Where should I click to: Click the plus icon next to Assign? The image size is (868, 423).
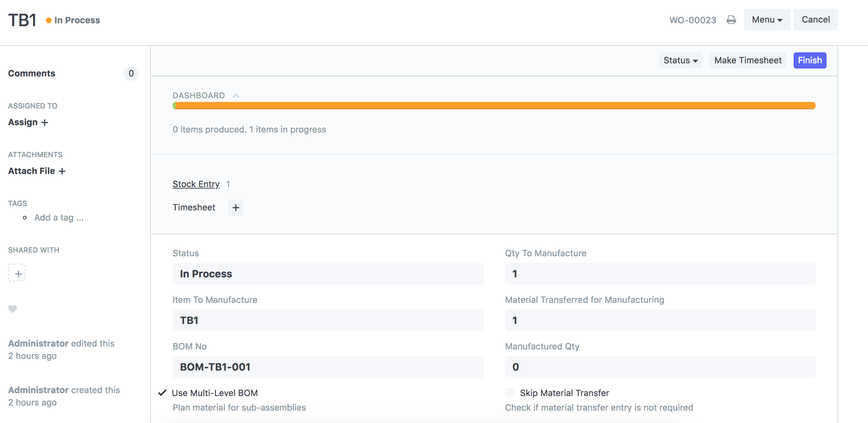pos(45,122)
